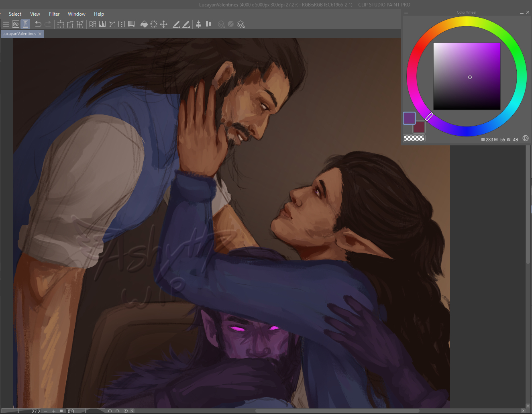
Task: Click the Mesh Transformation grid icon
Action: tap(80, 24)
